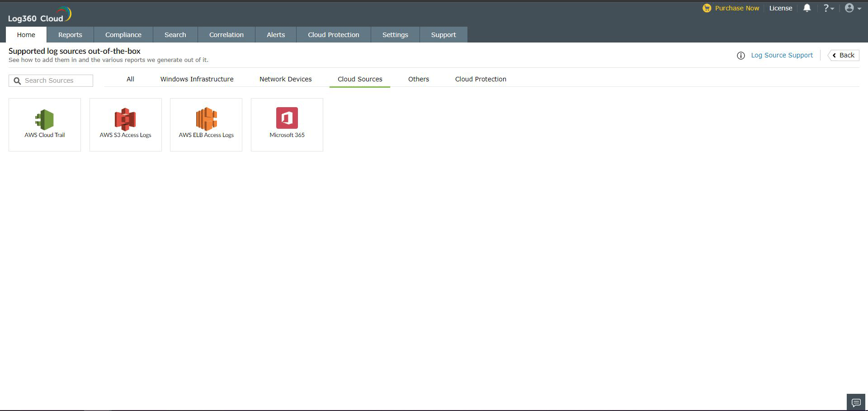Open the Correlation tab
This screenshot has height=411, width=868.
pyautogui.click(x=226, y=35)
